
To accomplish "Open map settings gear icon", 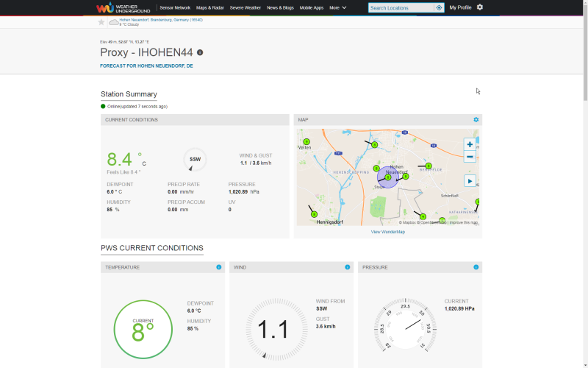I will click(x=476, y=120).
